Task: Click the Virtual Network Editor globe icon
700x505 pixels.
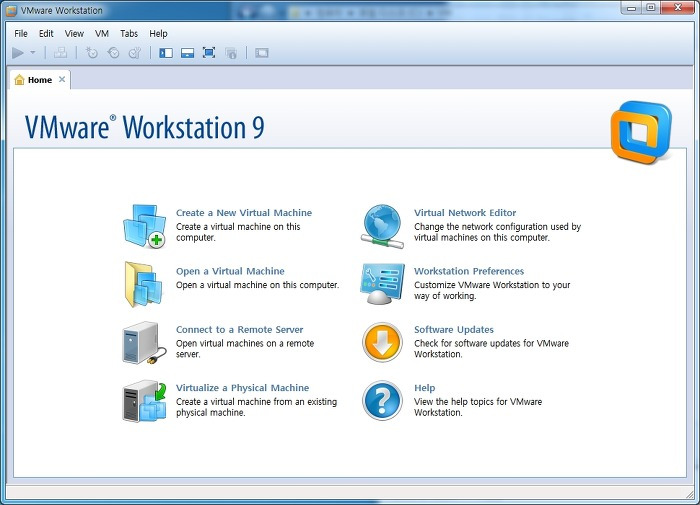Action: pyautogui.click(x=382, y=226)
